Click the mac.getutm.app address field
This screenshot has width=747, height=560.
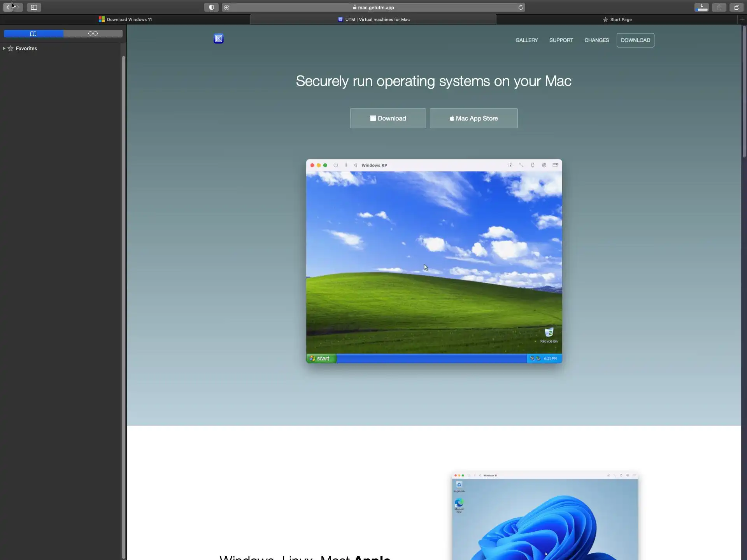(x=375, y=7)
